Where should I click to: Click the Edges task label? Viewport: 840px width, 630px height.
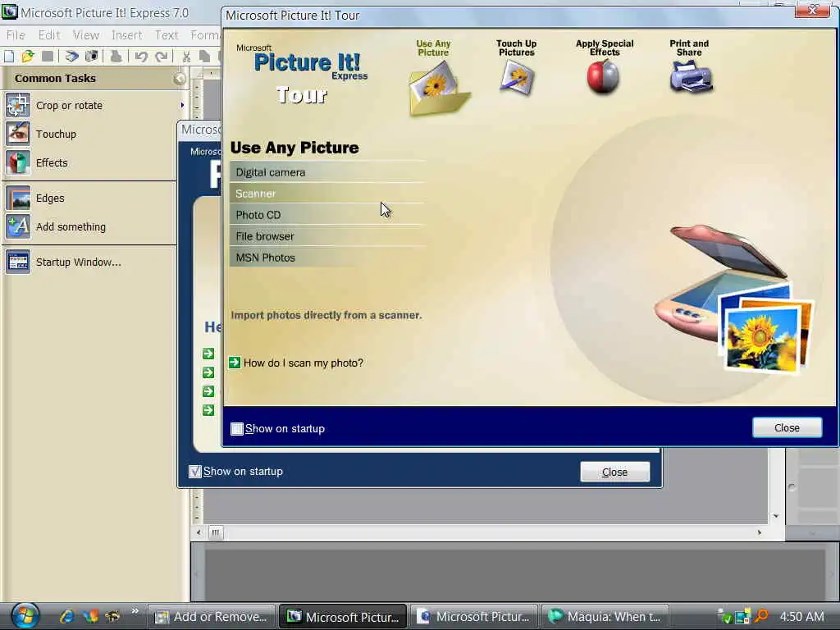pos(50,199)
